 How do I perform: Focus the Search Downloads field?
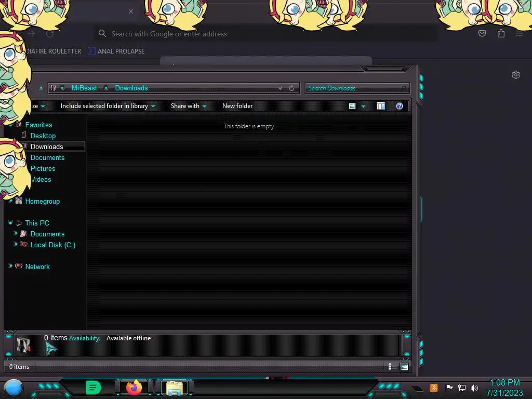[x=357, y=88]
